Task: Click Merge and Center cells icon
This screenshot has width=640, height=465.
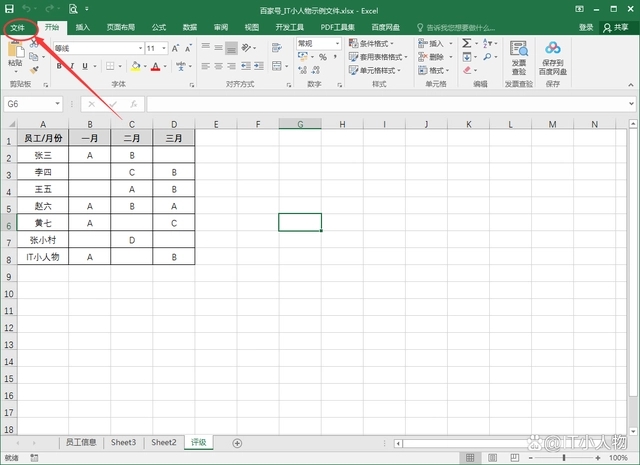Action: (277, 66)
